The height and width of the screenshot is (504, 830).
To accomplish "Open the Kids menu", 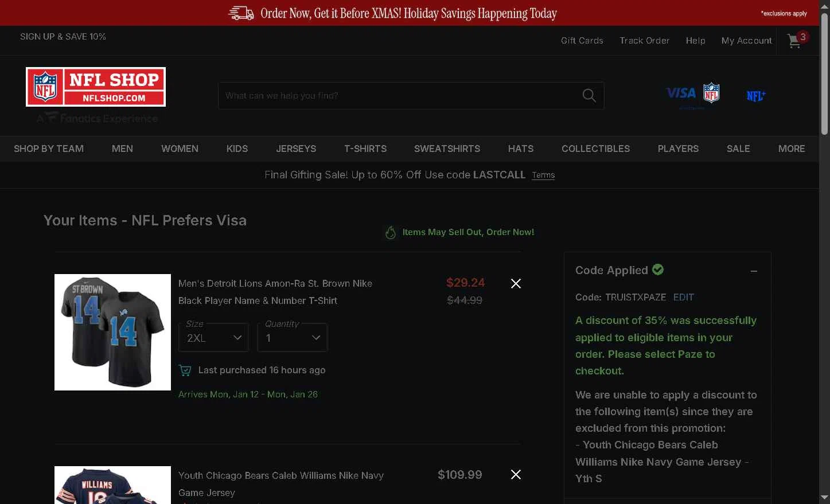I will [x=237, y=149].
